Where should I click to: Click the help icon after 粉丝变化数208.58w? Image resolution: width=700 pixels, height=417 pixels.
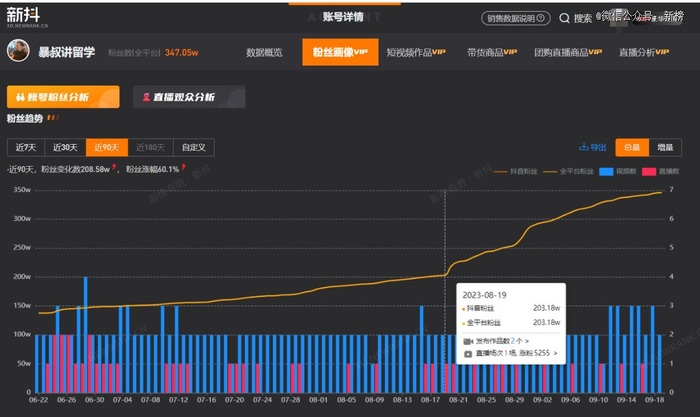(115, 169)
